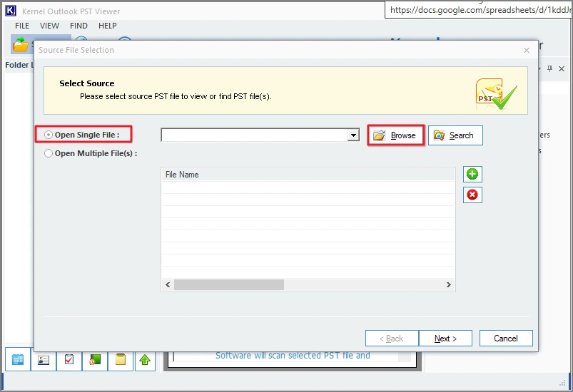Click the pin icon of the Folder List panel

coord(549,68)
